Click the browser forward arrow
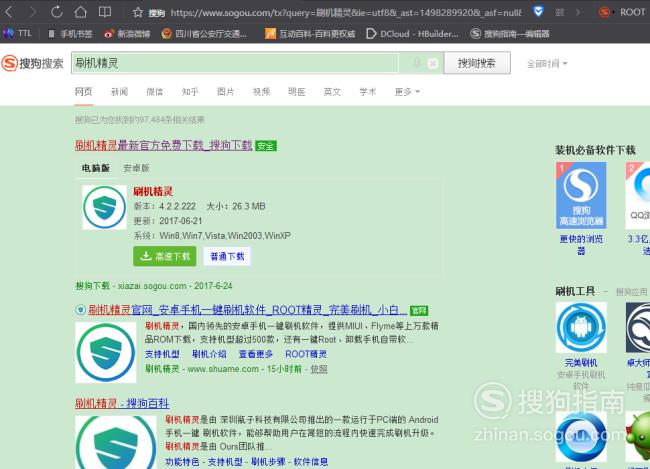The image size is (650, 469). pyautogui.click(x=33, y=12)
